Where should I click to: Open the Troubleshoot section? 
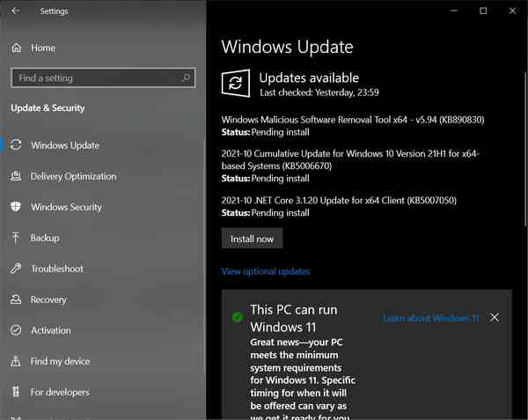point(57,269)
